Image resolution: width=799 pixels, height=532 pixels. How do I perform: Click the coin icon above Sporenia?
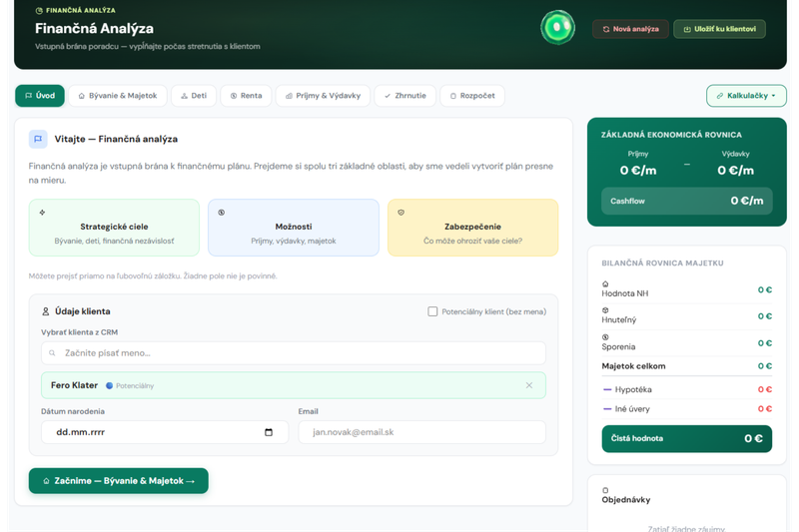click(x=605, y=337)
